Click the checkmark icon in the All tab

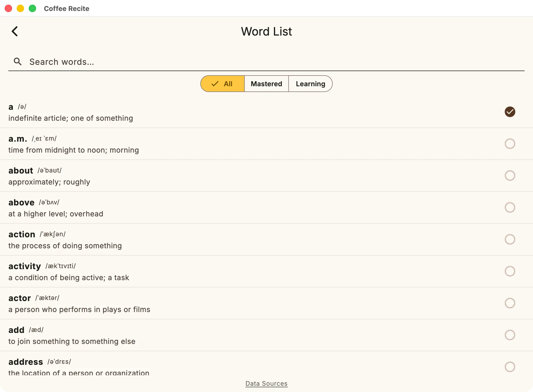[x=215, y=84]
